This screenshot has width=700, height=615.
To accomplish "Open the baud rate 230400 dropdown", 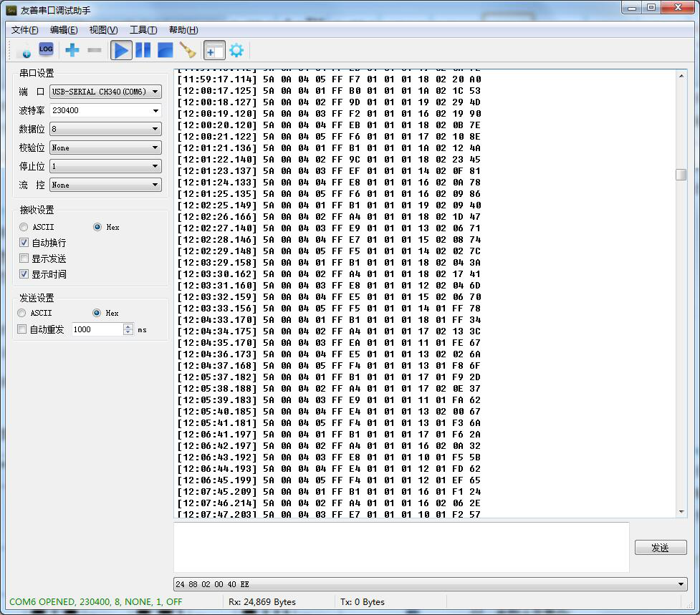I will tap(155, 110).
